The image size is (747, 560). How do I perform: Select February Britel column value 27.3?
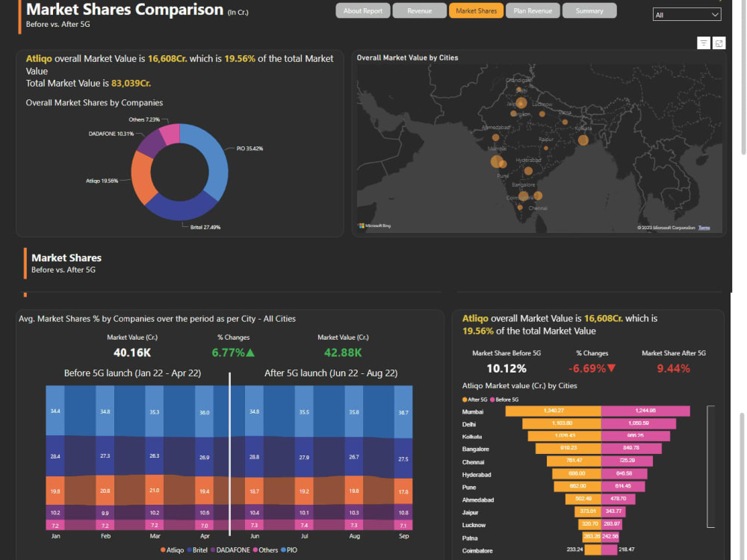click(x=105, y=456)
